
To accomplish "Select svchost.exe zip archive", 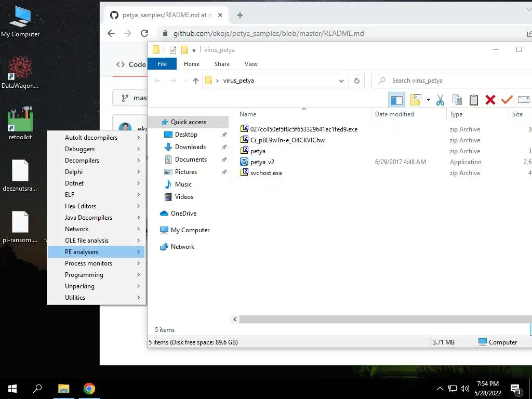I will [261, 172].
